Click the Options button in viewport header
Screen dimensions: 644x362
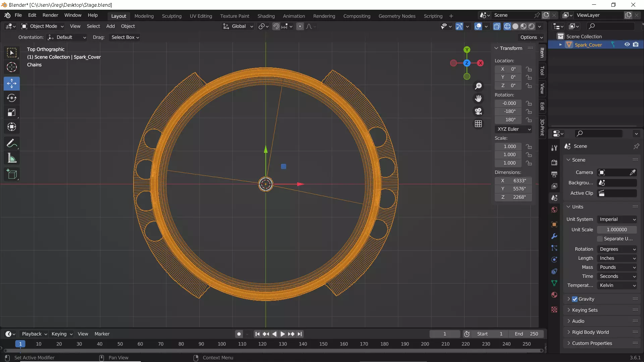coord(532,37)
